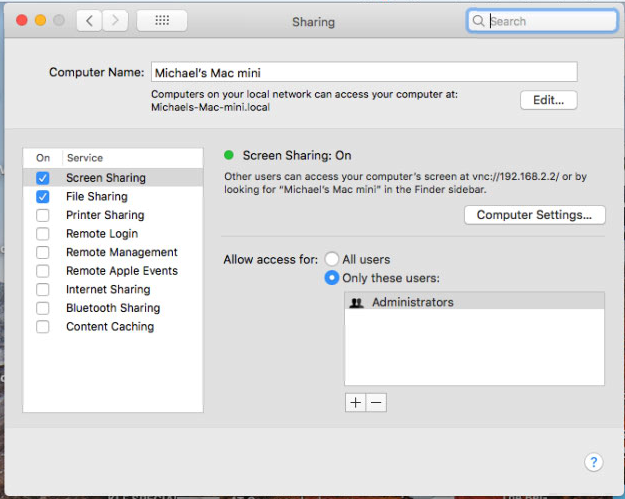The width and height of the screenshot is (625, 499).
Task: Click into the Computer Name field
Action: 364,72
